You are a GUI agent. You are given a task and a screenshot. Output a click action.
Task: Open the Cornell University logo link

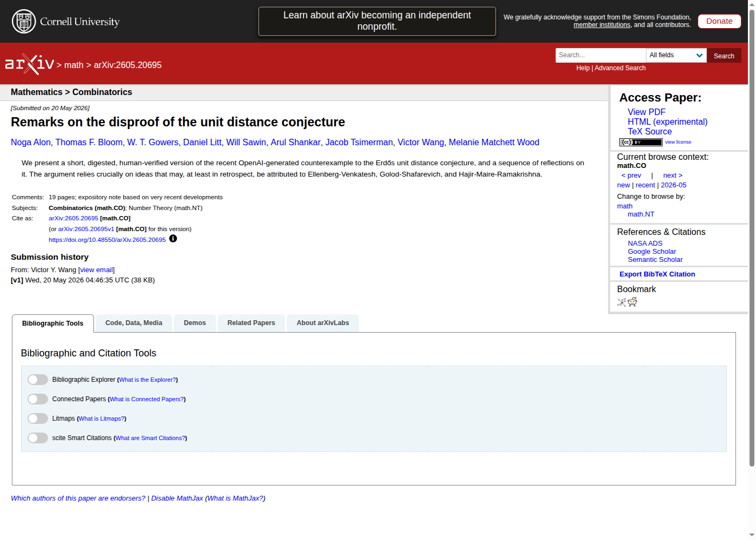65,22
